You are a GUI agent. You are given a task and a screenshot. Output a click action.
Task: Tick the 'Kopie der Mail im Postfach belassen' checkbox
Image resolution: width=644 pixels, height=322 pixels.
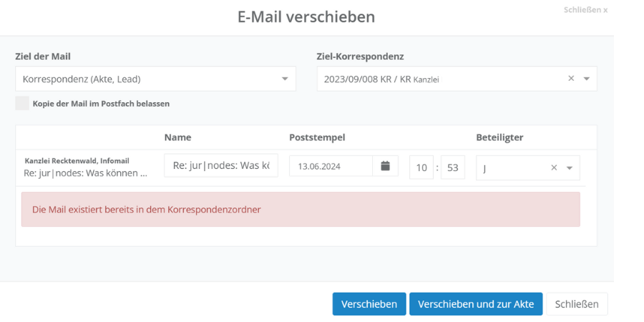point(22,103)
